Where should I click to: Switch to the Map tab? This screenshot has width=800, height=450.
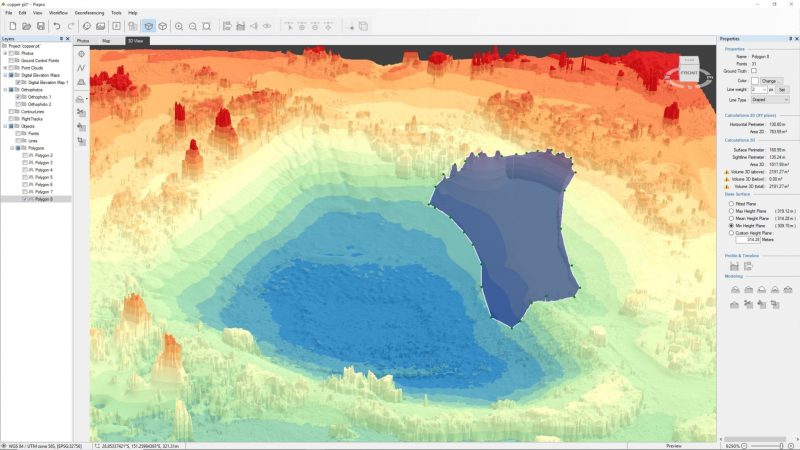tap(106, 41)
